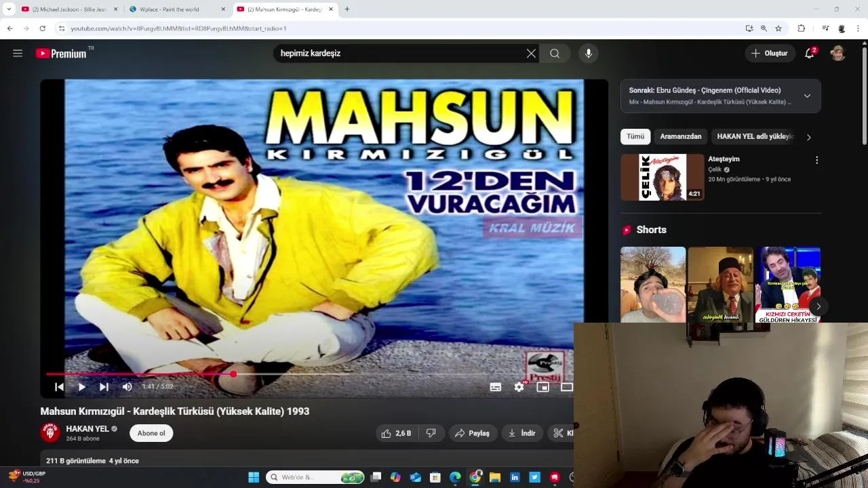Image resolution: width=868 pixels, height=488 pixels.
Task: Mute the player volume
Action: coord(127,387)
